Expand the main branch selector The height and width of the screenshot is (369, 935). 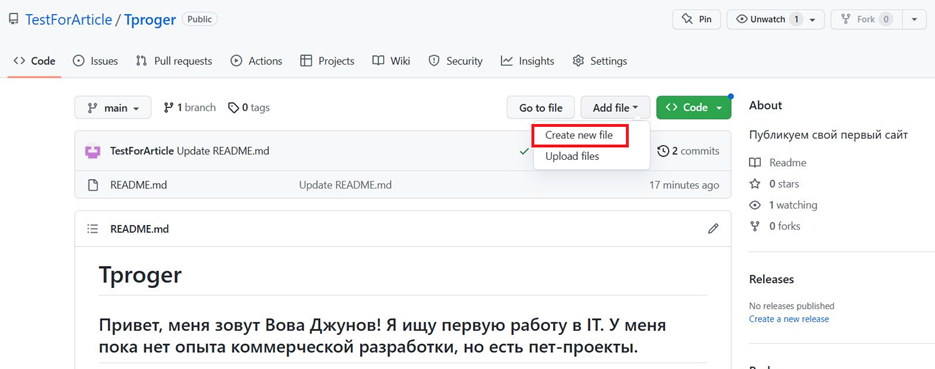tap(113, 108)
